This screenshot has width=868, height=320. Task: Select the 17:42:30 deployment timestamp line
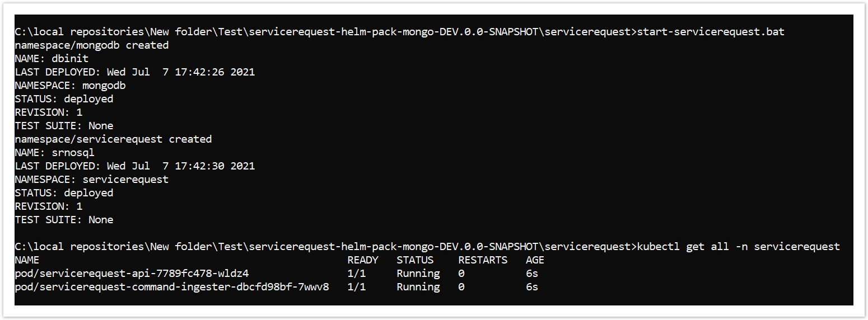coord(134,166)
